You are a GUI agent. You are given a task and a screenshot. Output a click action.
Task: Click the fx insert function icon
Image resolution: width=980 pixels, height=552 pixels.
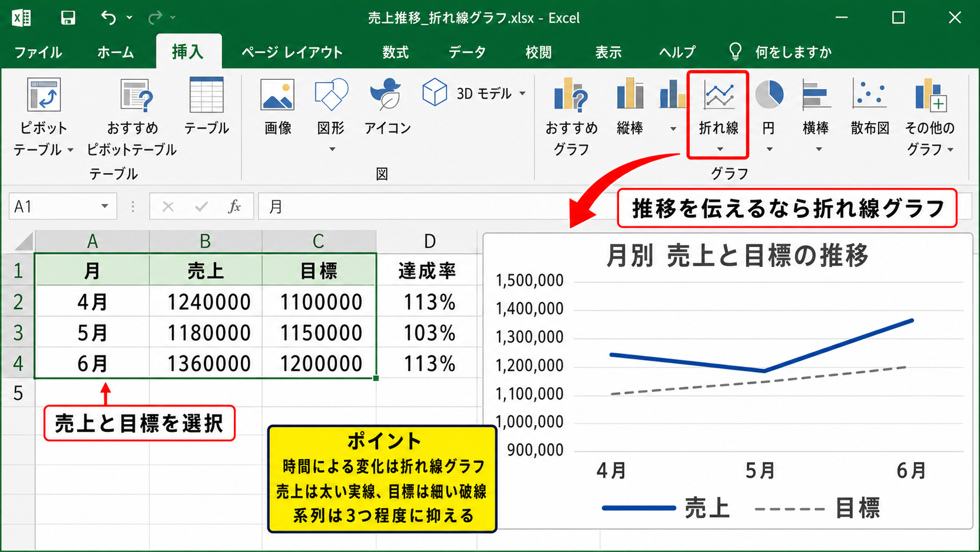tap(234, 206)
